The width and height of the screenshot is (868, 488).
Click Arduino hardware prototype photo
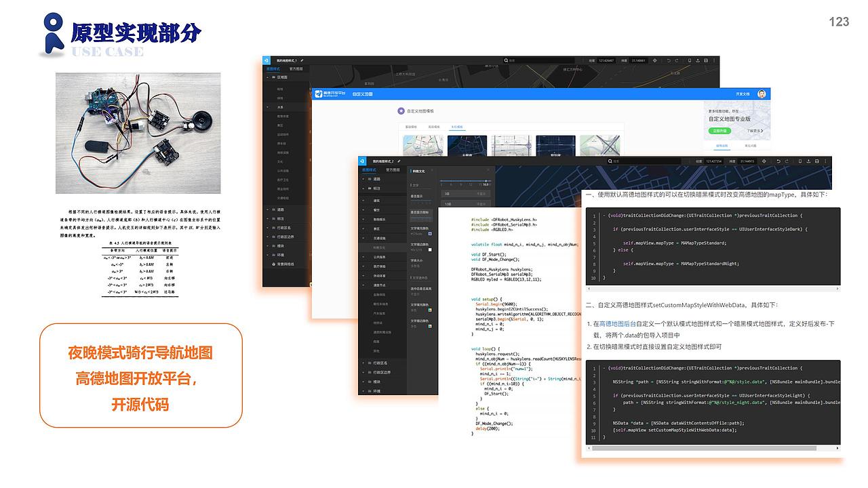click(x=138, y=132)
